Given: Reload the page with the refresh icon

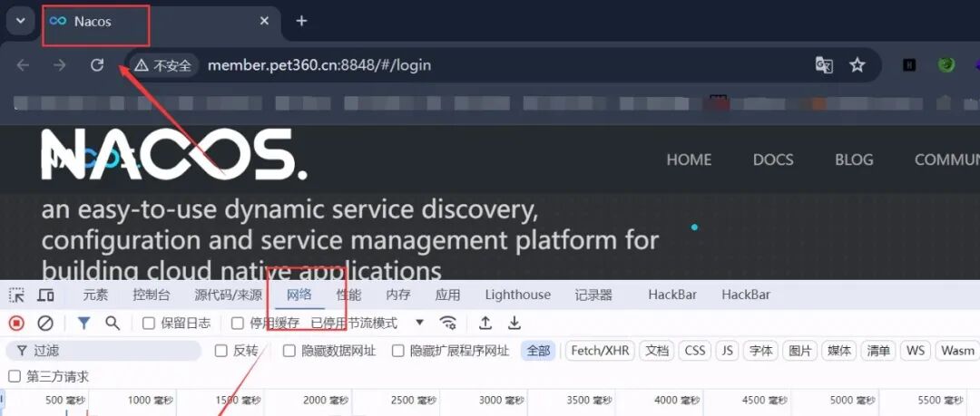Looking at the screenshot, I should pos(97,65).
